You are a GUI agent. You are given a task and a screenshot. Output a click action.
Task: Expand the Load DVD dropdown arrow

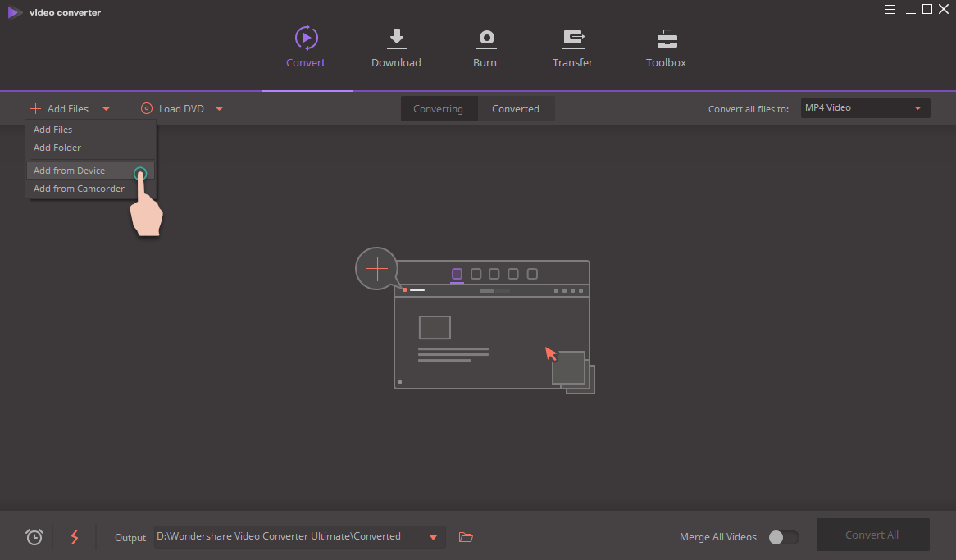tap(220, 109)
